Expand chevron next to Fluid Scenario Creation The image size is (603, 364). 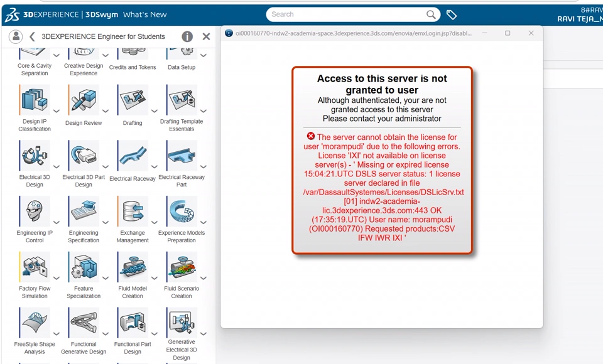pos(204,278)
